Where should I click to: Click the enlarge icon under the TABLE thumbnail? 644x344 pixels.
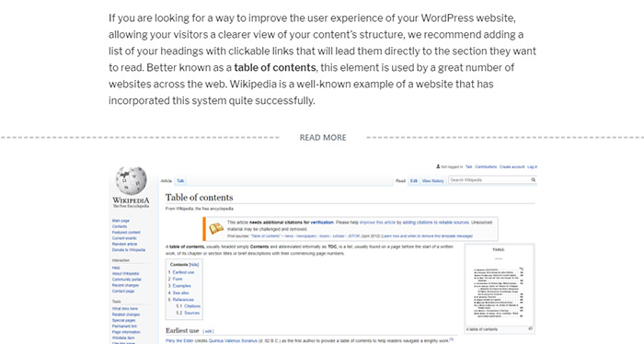(530, 328)
